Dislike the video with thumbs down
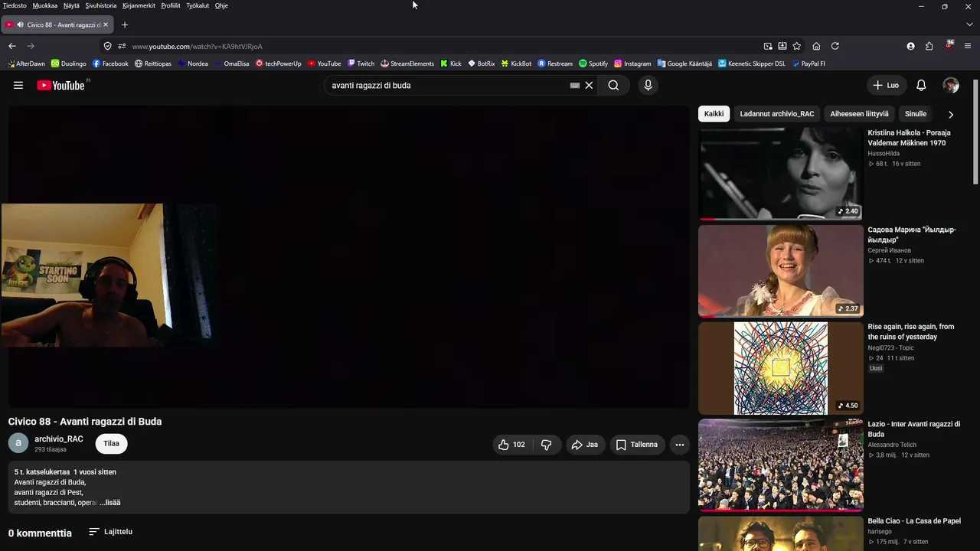 coord(546,445)
